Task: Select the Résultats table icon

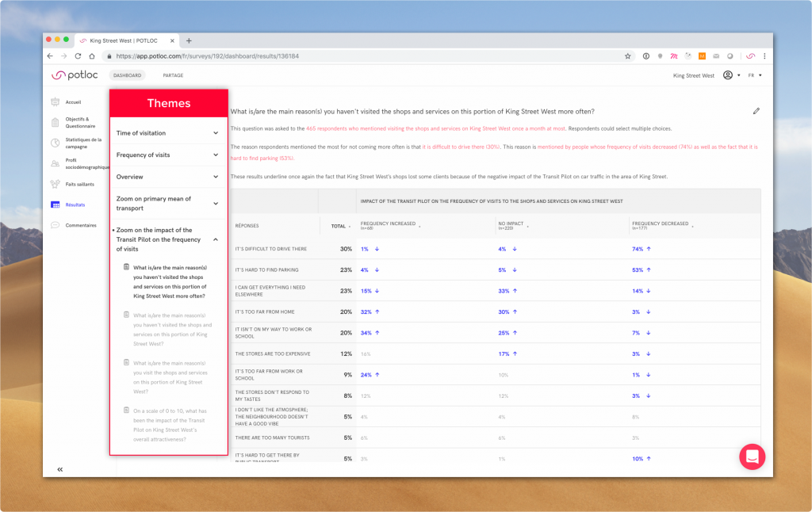Action: coord(56,204)
